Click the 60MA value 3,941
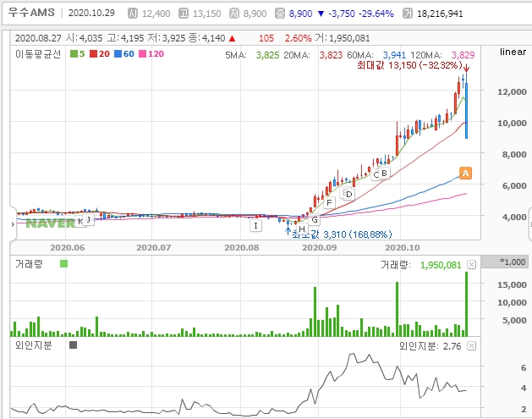The image size is (532, 419). [394, 55]
